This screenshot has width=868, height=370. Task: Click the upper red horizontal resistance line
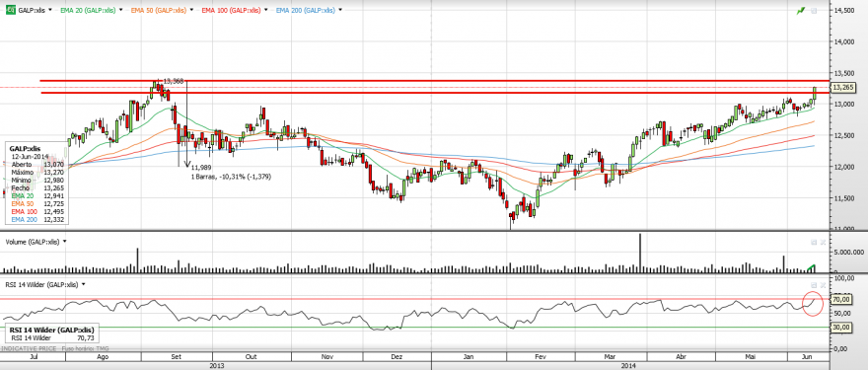click(x=435, y=81)
